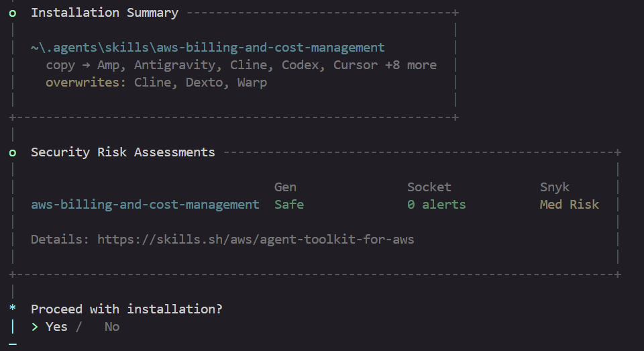Click aws-billing-and-cost-management skill name in assessment table
Viewport: 644px width, 351px height.
coord(145,205)
